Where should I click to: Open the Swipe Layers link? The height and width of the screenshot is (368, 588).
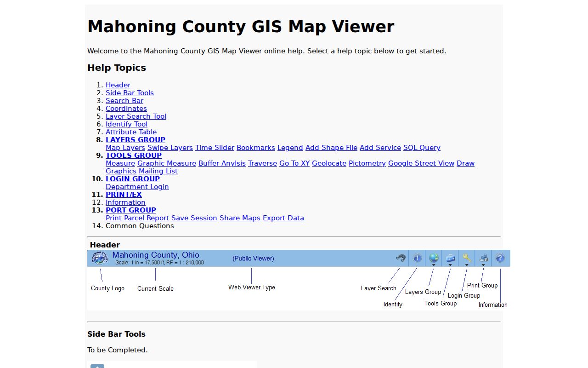click(170, 148)
